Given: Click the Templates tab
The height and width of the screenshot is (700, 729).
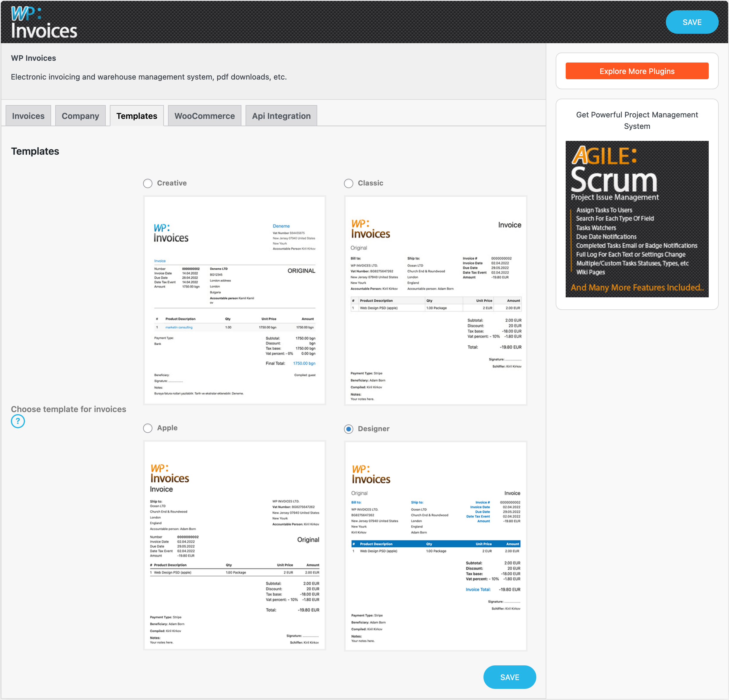Looking at the screenshot, I should tap(137, 116).
